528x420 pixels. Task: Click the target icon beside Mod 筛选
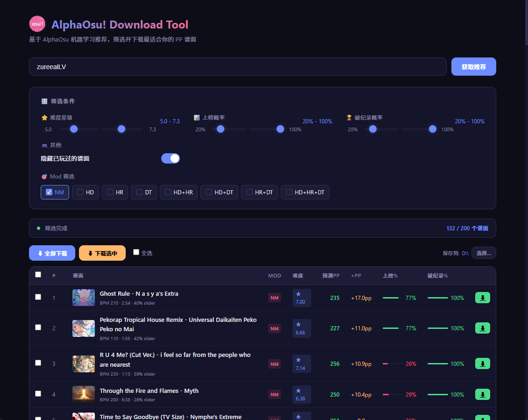[x=44, y=177]
